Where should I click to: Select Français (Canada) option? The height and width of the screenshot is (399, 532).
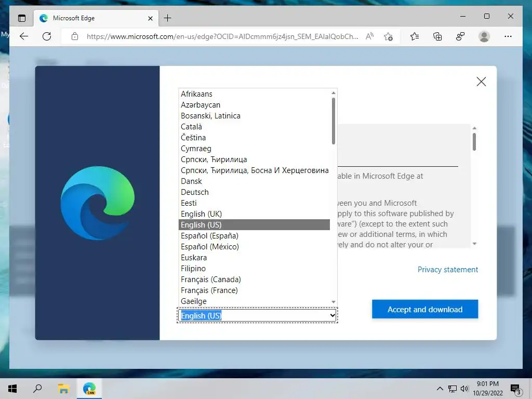[254, 279]
